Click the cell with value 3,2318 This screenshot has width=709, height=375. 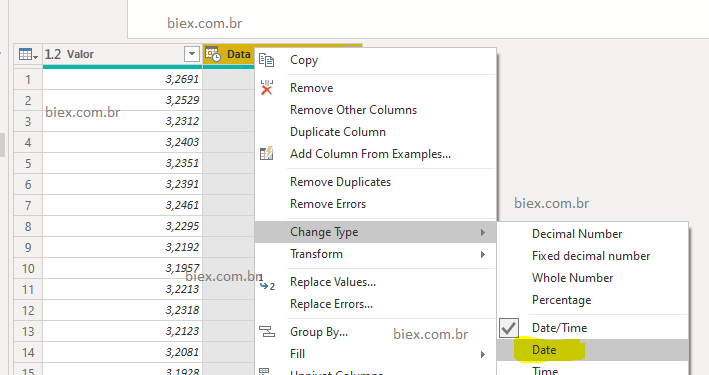click(123, 311)
